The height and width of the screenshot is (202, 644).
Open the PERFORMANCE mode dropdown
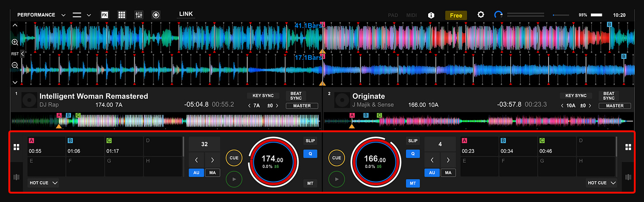(41, 15)
